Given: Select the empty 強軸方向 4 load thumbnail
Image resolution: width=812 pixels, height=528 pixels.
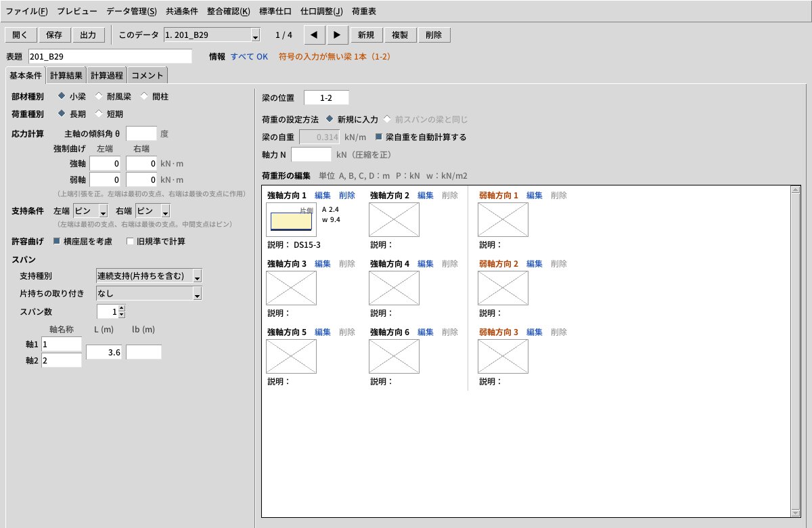Looking at the screenshot, I should point(394,288).
